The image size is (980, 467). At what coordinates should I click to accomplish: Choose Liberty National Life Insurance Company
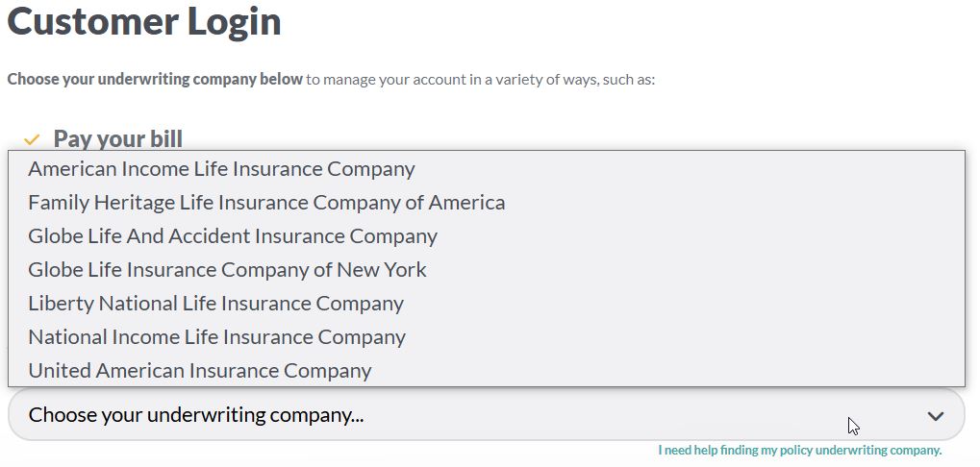pos(215,304)
